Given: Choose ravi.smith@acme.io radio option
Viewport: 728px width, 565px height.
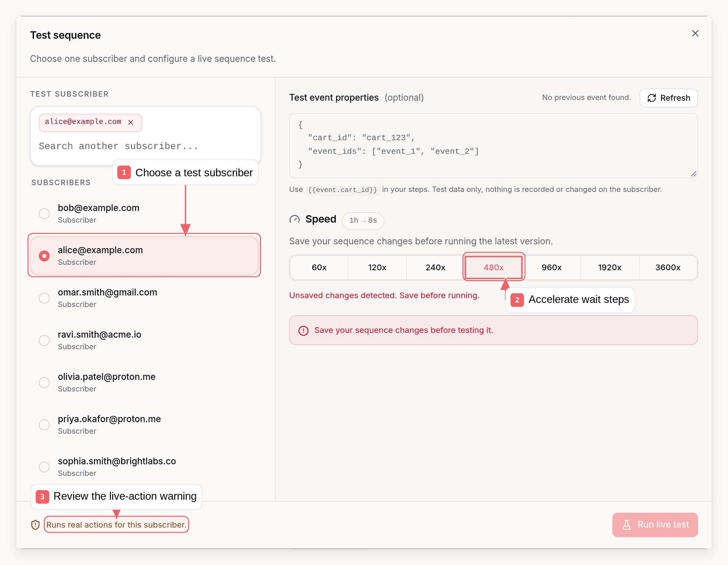Looking at the screenshot, I should 44,340.
